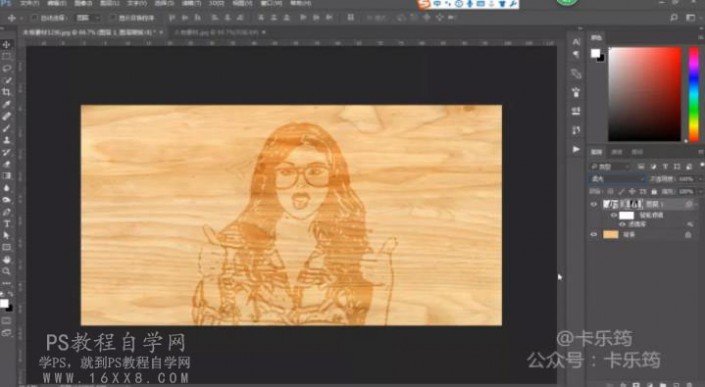Enable the Auto-Select checkbox
Image resolution: width=705 pixels, height=387 pixels.
coord(34,18)
